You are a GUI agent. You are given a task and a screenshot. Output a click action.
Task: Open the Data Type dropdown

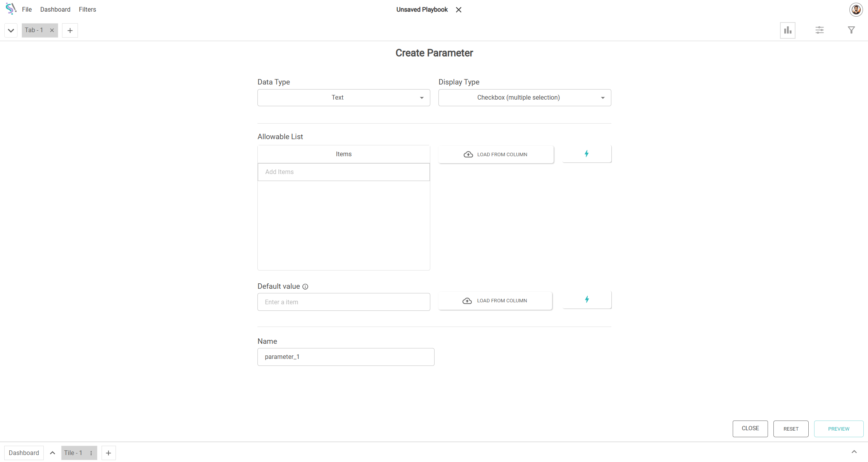click(x=343, y=98)
